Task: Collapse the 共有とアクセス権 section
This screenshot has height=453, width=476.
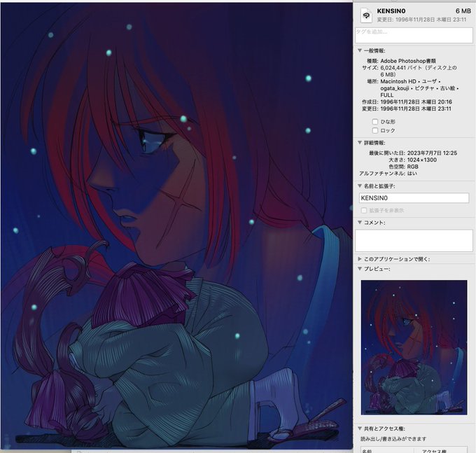Action: click(x=359, y=428)
